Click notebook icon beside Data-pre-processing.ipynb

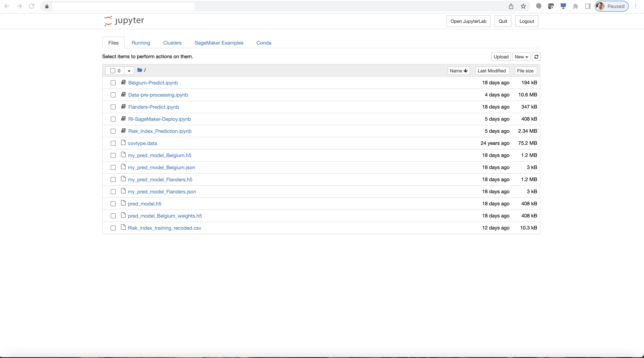tap(123, 94)
